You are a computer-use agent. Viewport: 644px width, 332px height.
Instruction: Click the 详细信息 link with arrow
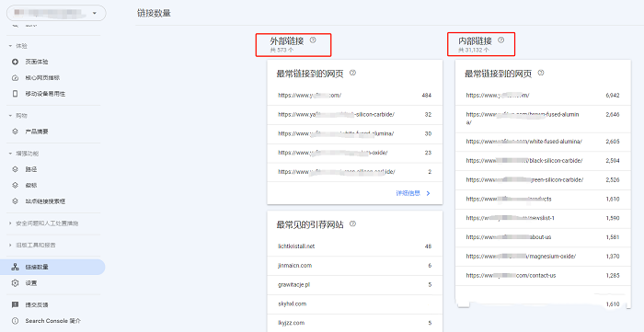pyautogui.click(x=413, y=193)
